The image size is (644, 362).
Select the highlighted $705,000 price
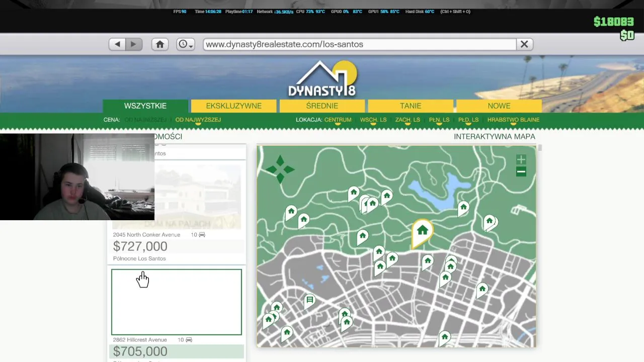coord(140,351)
